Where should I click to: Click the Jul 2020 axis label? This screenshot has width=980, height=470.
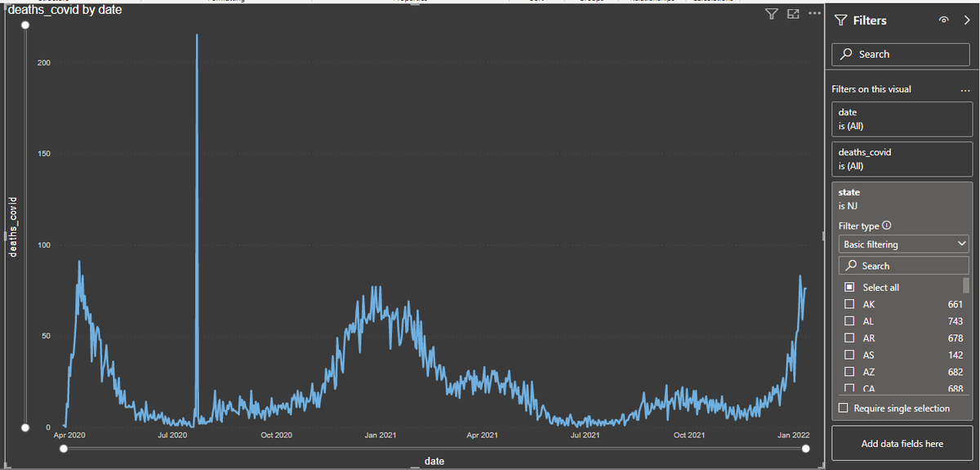[173, 435]
